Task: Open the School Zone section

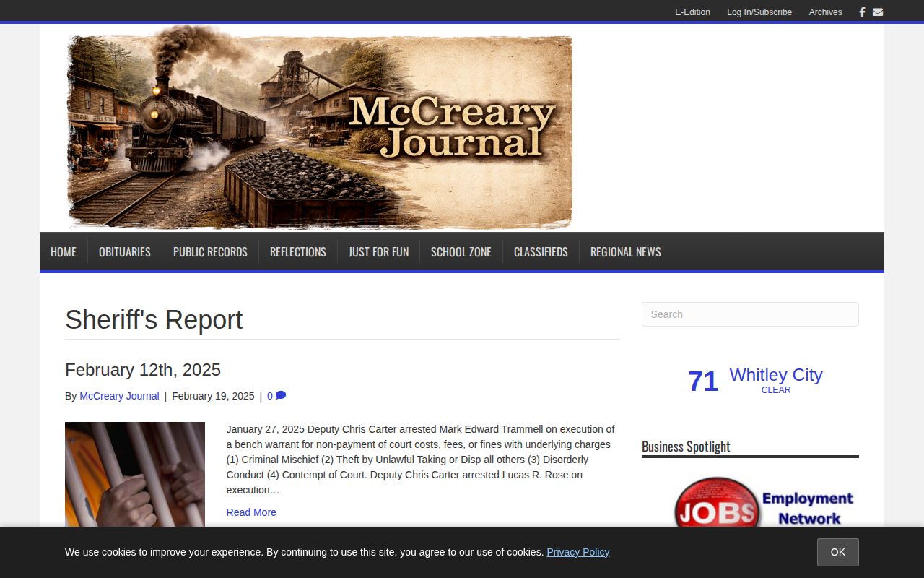Action: click(x=461, y=251)
